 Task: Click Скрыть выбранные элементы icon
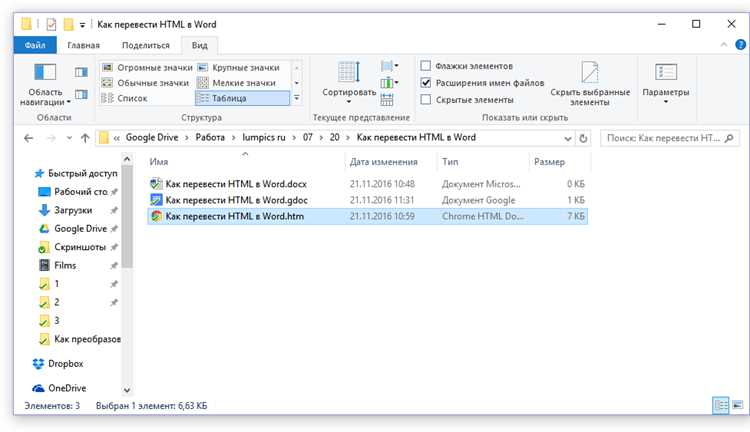point(589,73)
